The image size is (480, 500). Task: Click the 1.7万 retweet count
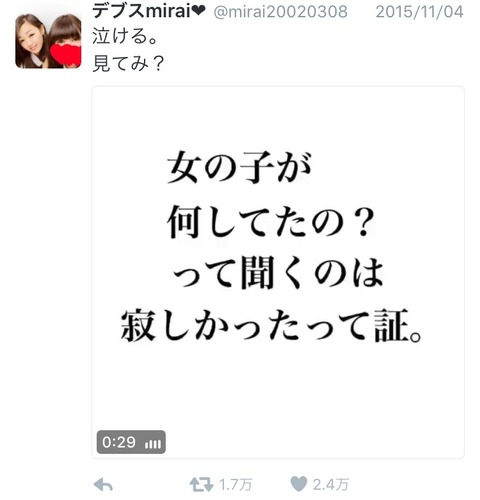tap(235, 485)
